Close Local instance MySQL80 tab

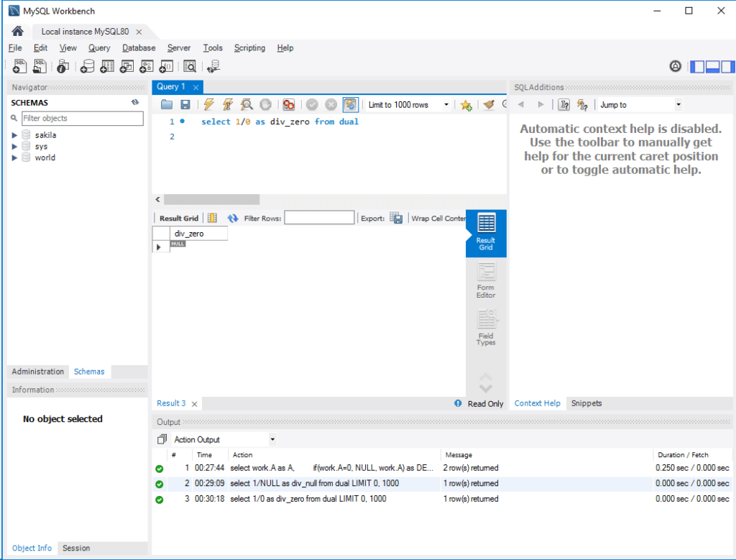click(139, 32)
